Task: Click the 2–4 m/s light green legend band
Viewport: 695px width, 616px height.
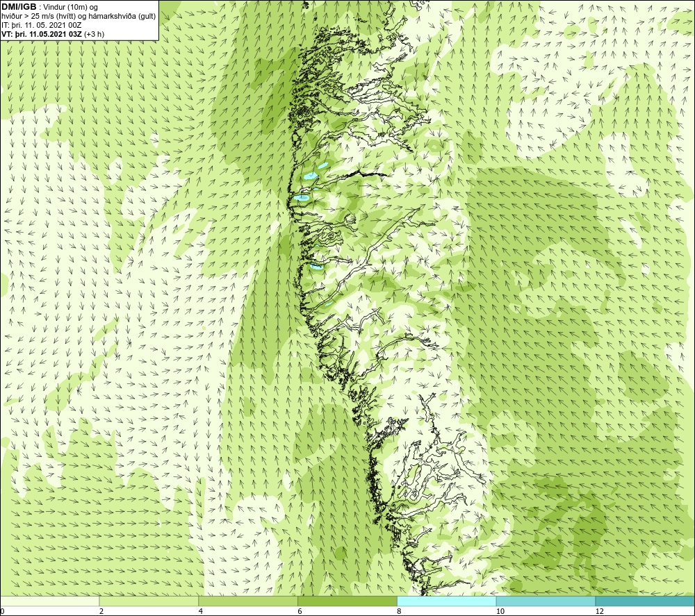Action: (149, 601)
